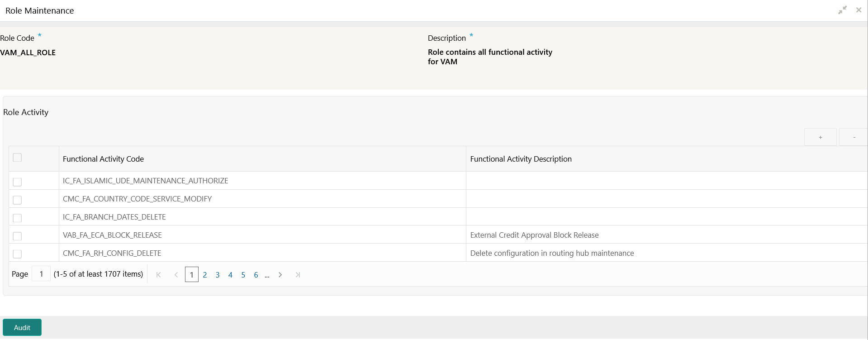Image resolution: width=868 pixels, height=340 pixels.
Task: Open page 1 of the activity list
Action: 192,275
